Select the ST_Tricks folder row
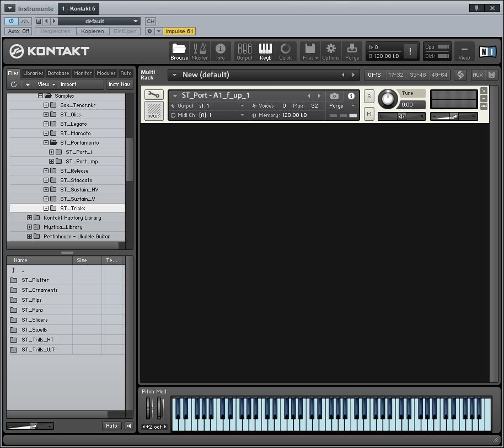Image resolution: width=504 pixels, height=448 pixels. 67,209
